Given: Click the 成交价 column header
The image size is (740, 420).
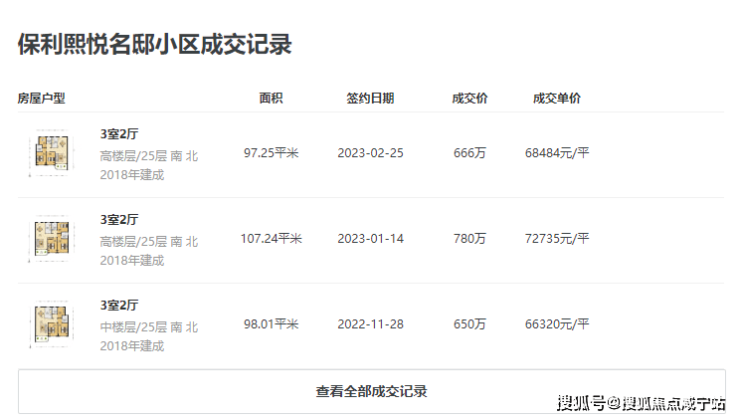Looking at the screenshot, I should coord(470,98).
